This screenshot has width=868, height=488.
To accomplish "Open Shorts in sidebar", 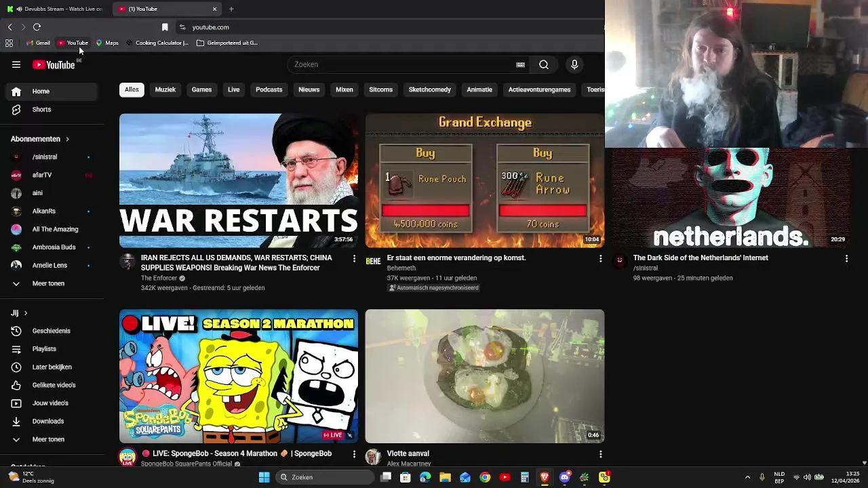I will (x=52, y=109).
